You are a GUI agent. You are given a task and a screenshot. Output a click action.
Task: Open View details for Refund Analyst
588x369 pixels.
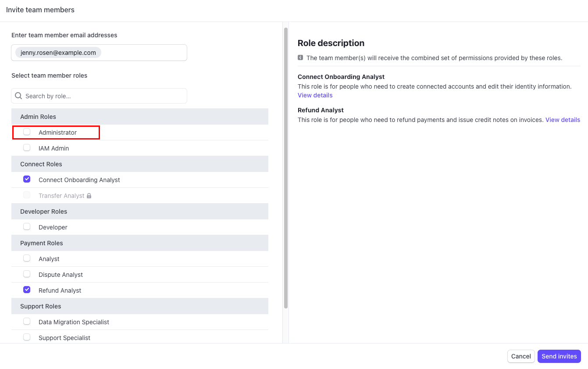point(563,120)
